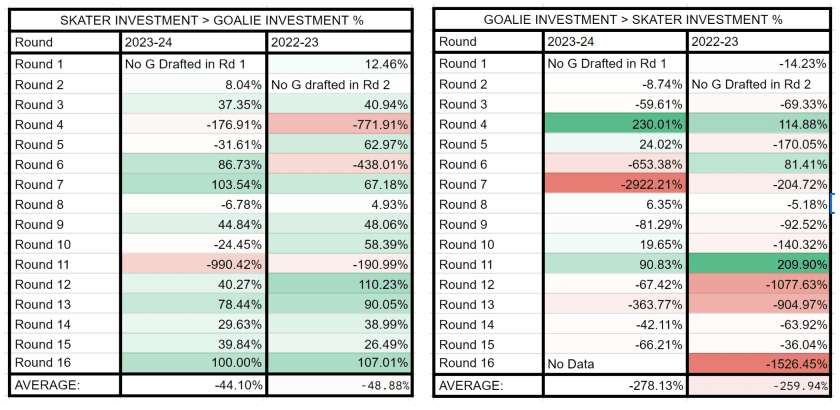Select the -259.94% average cell
The width and height of the screenshot is (840, 410).
click(761, 385)
